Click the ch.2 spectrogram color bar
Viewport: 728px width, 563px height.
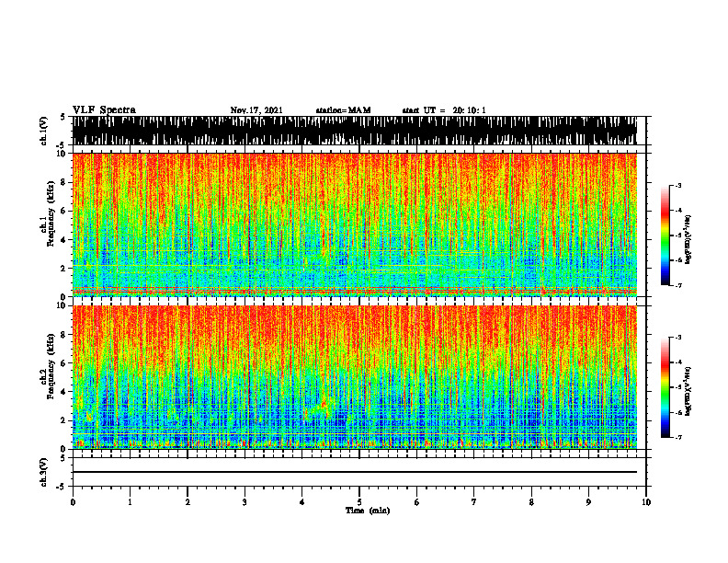(665, 387)
